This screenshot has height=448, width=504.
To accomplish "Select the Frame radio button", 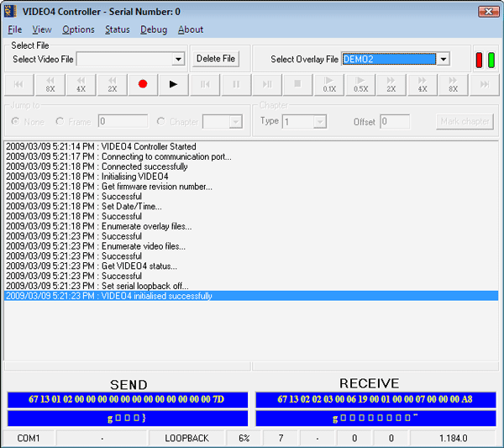I will [x=60, y=122].
